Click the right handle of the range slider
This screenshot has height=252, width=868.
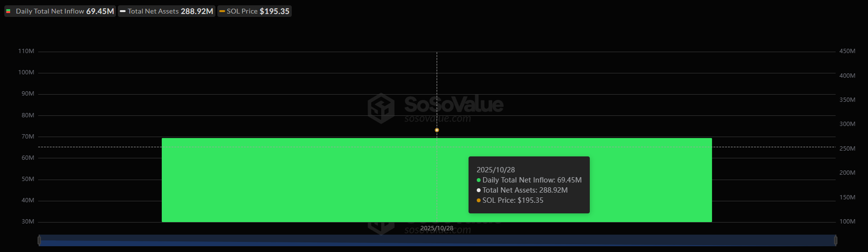(835, 240)
